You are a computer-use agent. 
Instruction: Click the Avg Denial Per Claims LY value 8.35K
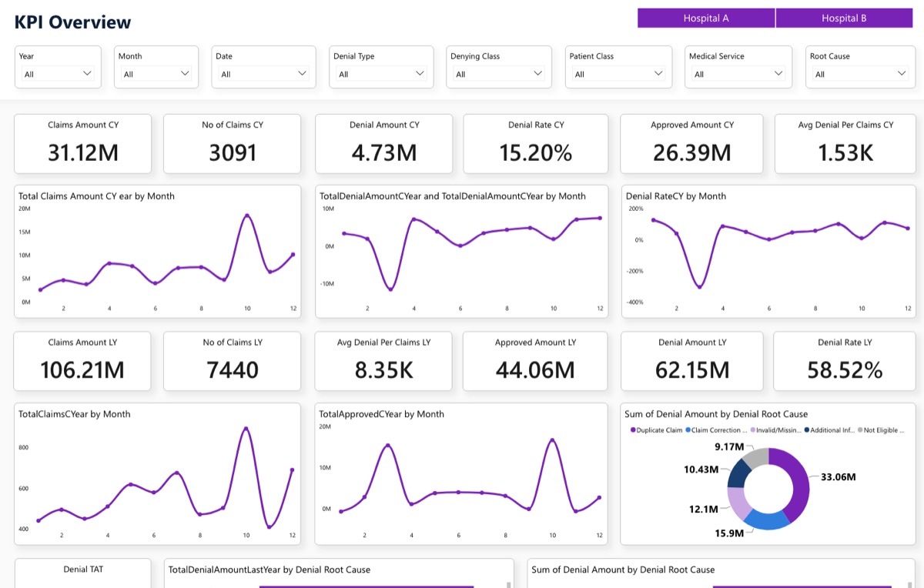pos(384,371)
